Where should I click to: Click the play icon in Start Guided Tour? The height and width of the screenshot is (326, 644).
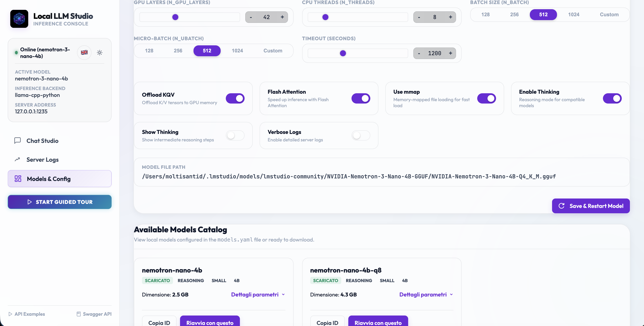coord(30,202)
